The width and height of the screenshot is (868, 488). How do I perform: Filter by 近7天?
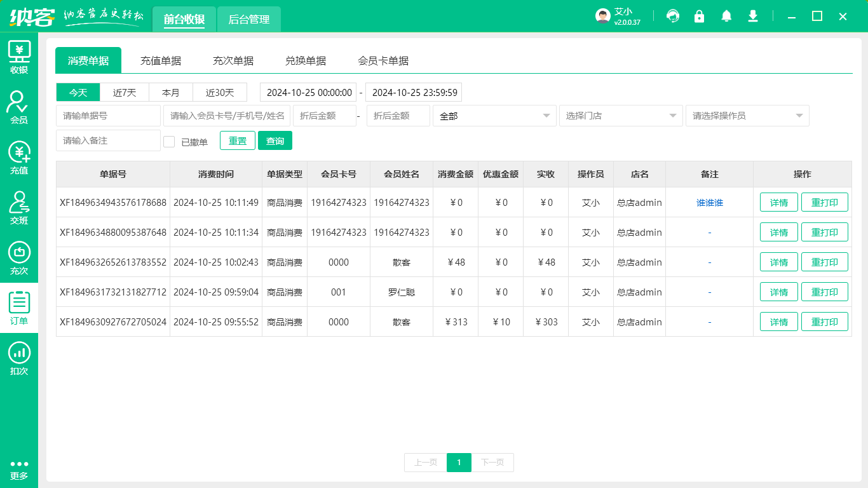pos(125,92)
